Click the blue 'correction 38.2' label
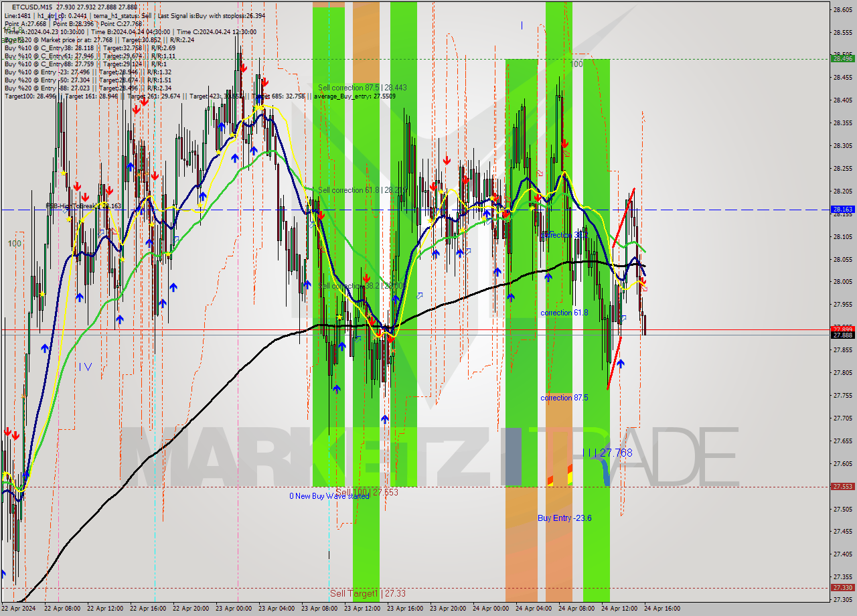Viewport: 857px width, 616px height. [x=564, y=235]
